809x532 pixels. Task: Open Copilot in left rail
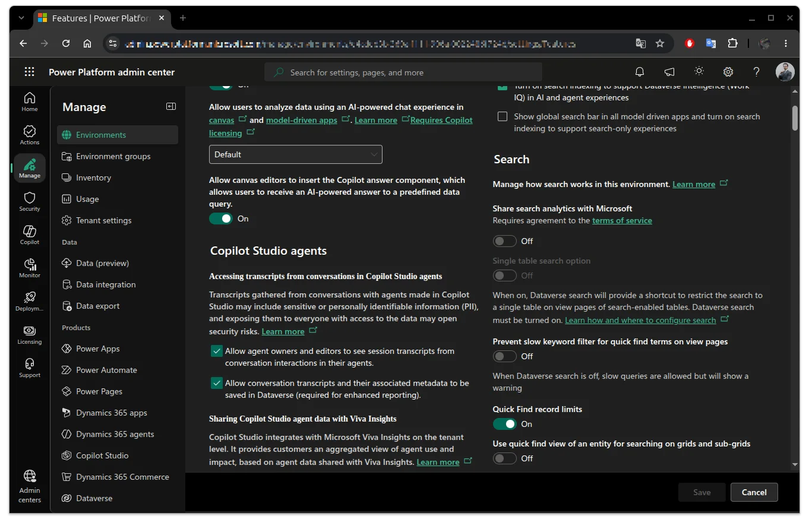(x=30, y=235)
